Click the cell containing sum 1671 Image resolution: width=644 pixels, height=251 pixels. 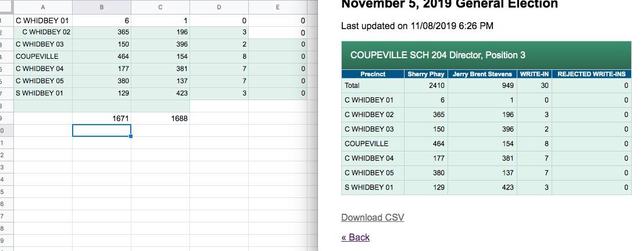click(x=102, y=119)
